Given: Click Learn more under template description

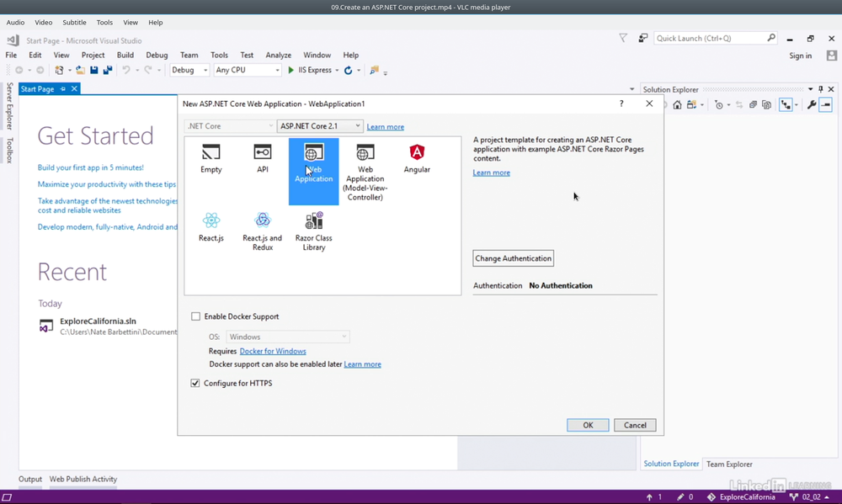Looking at the screenshot, I should tap(492, 172).
